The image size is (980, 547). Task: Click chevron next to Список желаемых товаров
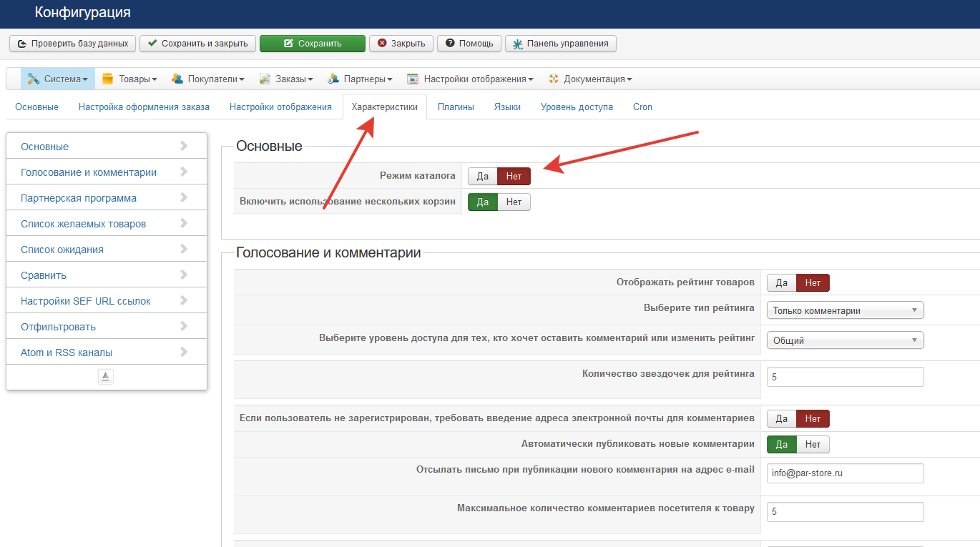point(184,223)
